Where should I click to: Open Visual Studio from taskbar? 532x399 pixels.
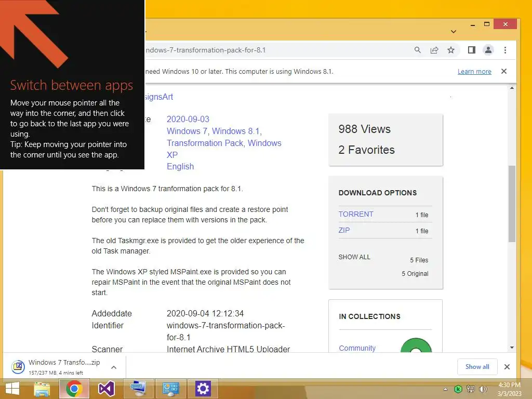[x=106, y=389]
